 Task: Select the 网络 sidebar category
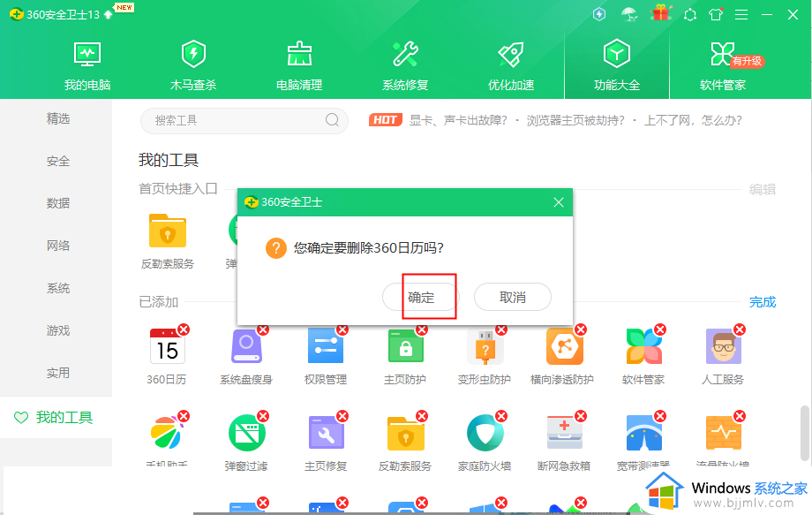[58, 246]
